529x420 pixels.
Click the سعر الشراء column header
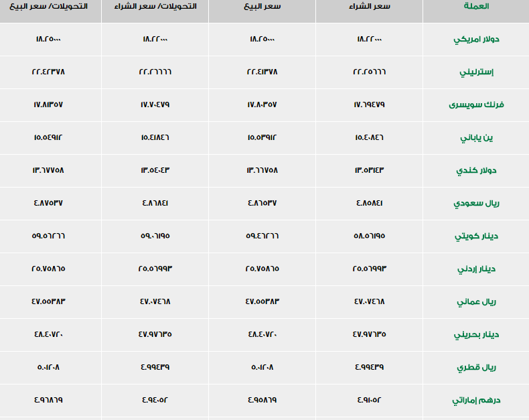[369, 6]
